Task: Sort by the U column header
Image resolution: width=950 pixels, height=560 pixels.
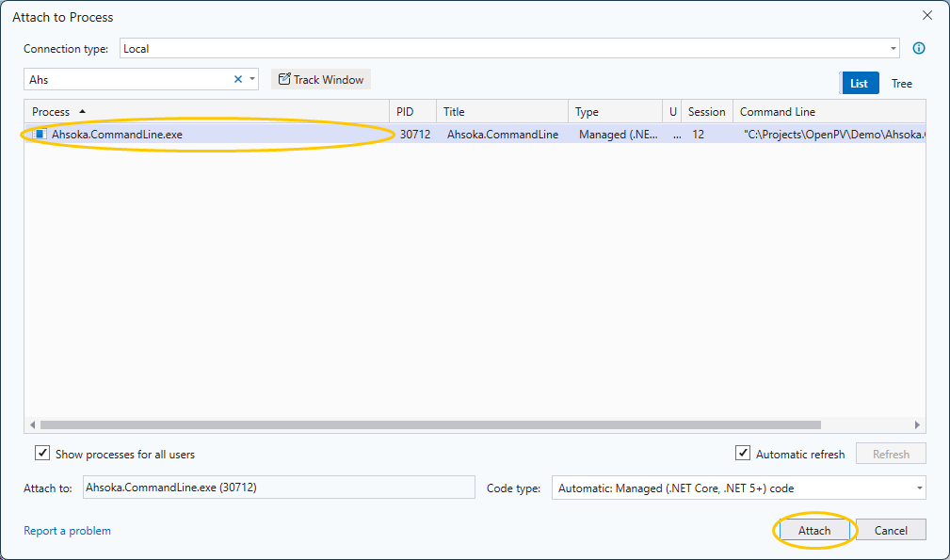Action: coord(672,112)
